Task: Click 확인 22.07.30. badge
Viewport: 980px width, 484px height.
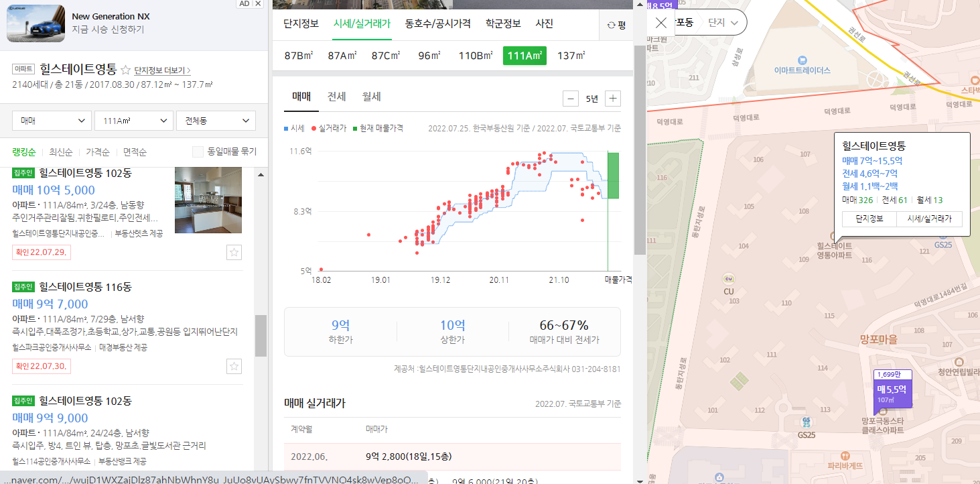Action: [x=42, y=366]
